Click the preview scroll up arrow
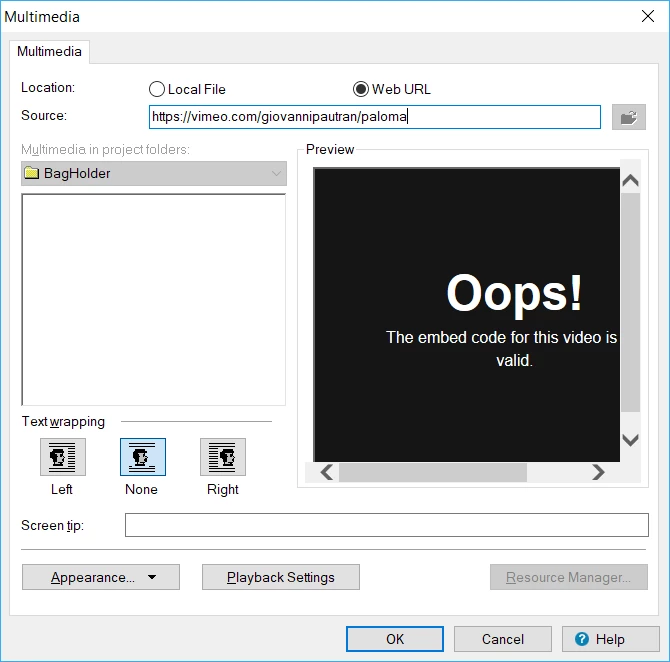This screenshot has width=670, height=662. tap(630, 180)
